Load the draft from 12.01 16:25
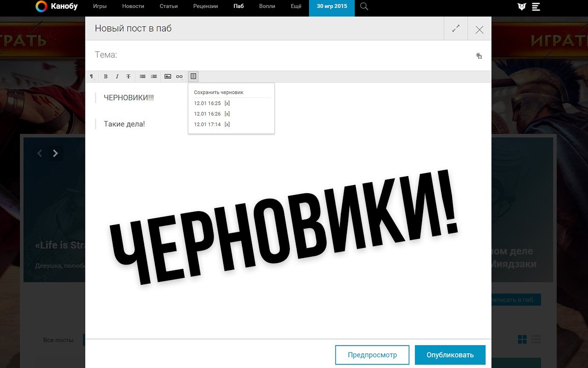 [x=207, y=103]
